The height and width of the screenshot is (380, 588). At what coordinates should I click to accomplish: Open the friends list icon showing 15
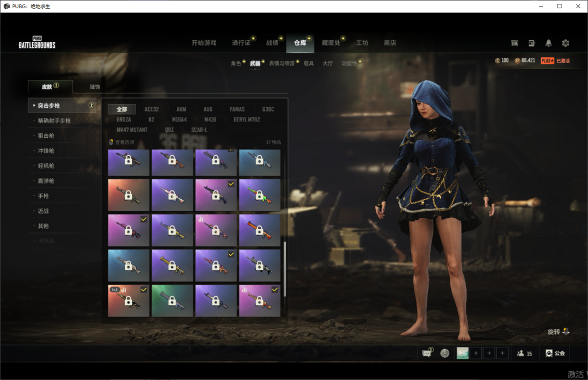click(x=524, y=353)
